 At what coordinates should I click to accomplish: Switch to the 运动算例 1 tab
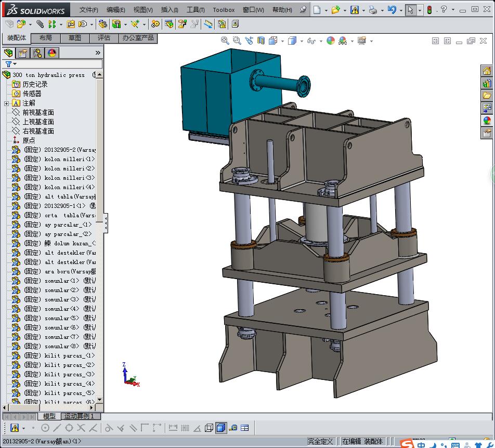pyautogui.click(x=79, y=416)
